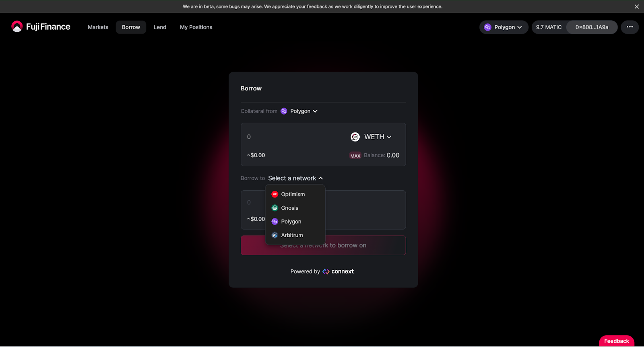Viewport: 644px width, 347px height.
Task: Open the connext link
Action: (338, 271)
